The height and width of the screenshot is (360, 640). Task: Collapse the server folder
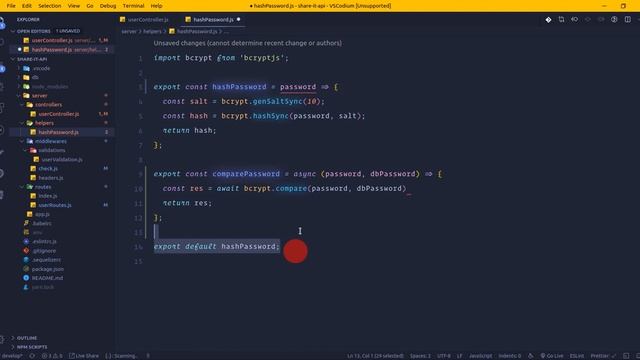click(40, 96)
